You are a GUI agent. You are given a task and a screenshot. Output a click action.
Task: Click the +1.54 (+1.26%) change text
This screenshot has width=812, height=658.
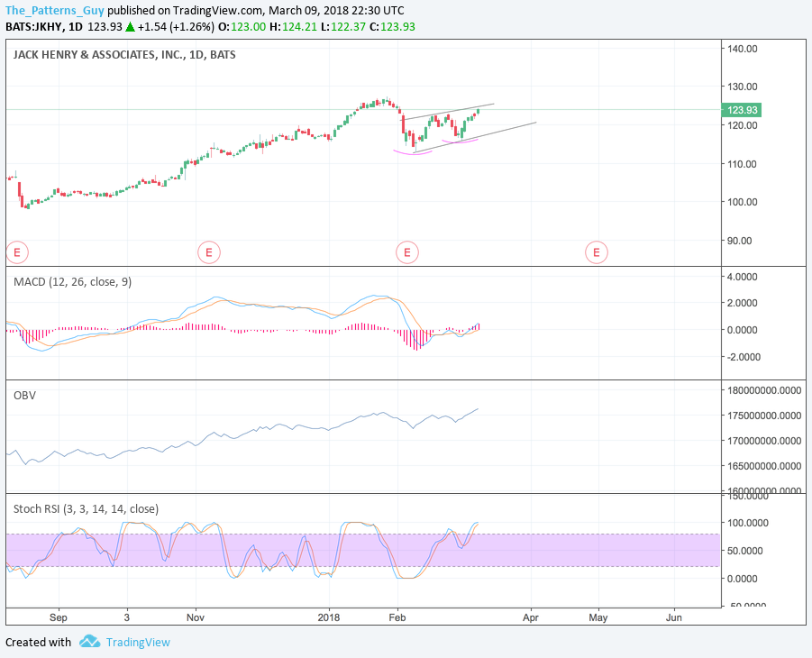pos(176,27)
